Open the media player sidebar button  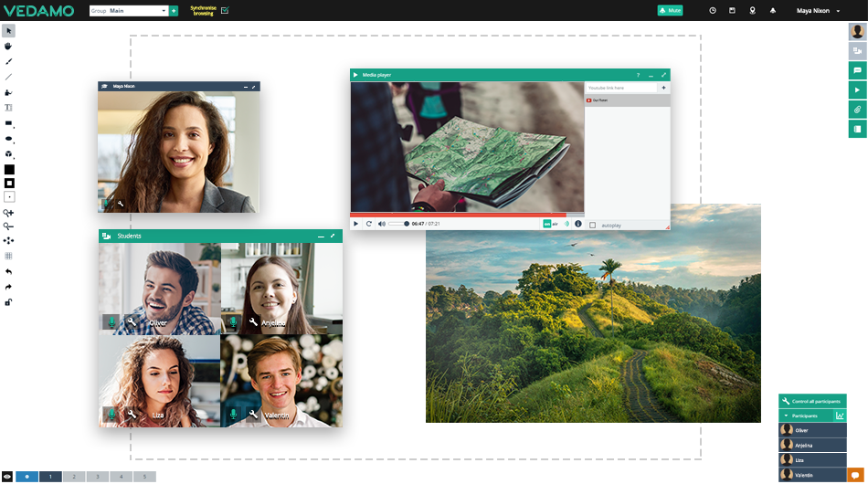click(x=857, y=89)
